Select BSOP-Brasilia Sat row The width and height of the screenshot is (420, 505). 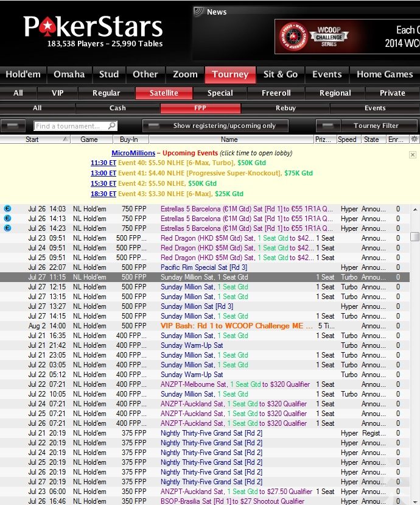click(205, 501)
